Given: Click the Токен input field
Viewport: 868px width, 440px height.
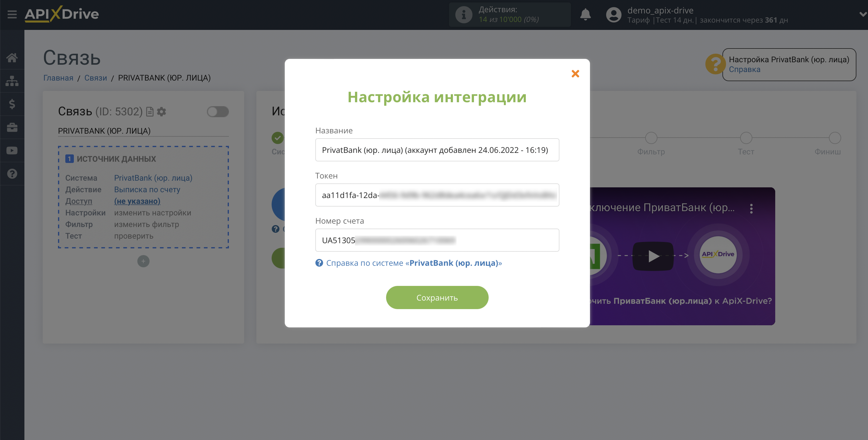Looking at the screenshot, I should pos(437,195).
